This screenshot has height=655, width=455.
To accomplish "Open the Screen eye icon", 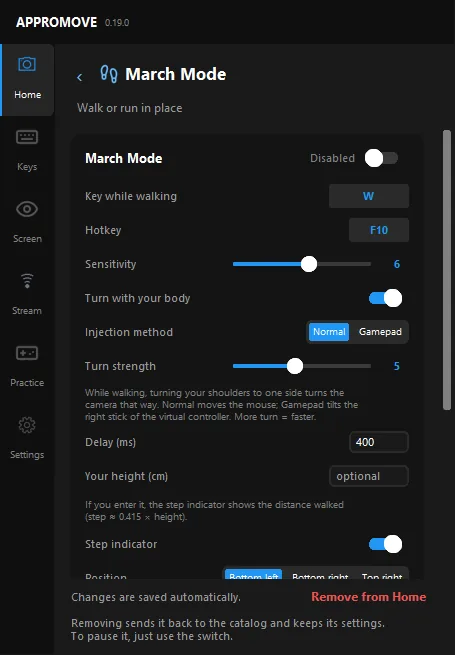I will pyautogui.click(x=27, y=209).
